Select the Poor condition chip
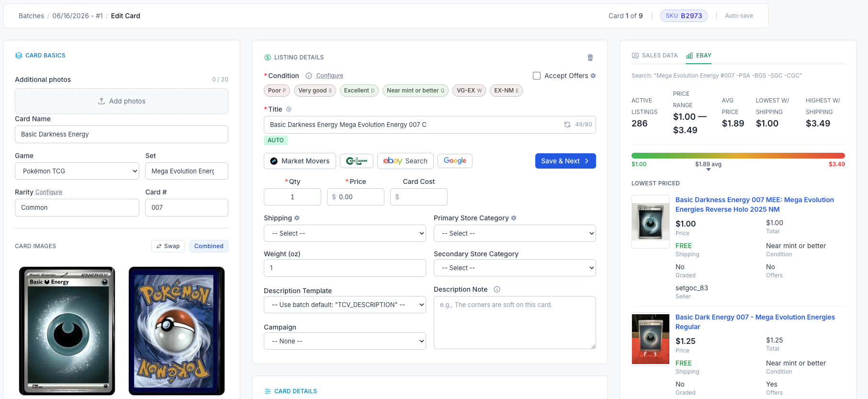This screenshot has height=399, width=868. pos(277,91)
